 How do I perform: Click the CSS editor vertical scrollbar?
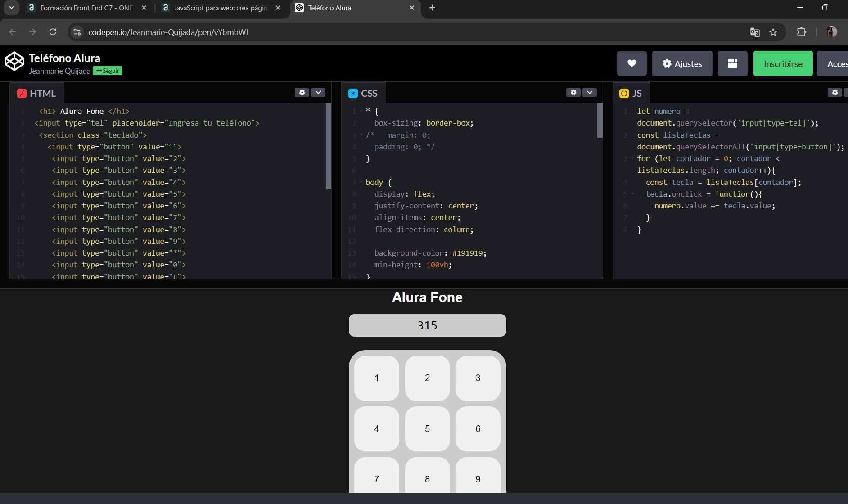point(600,121)
